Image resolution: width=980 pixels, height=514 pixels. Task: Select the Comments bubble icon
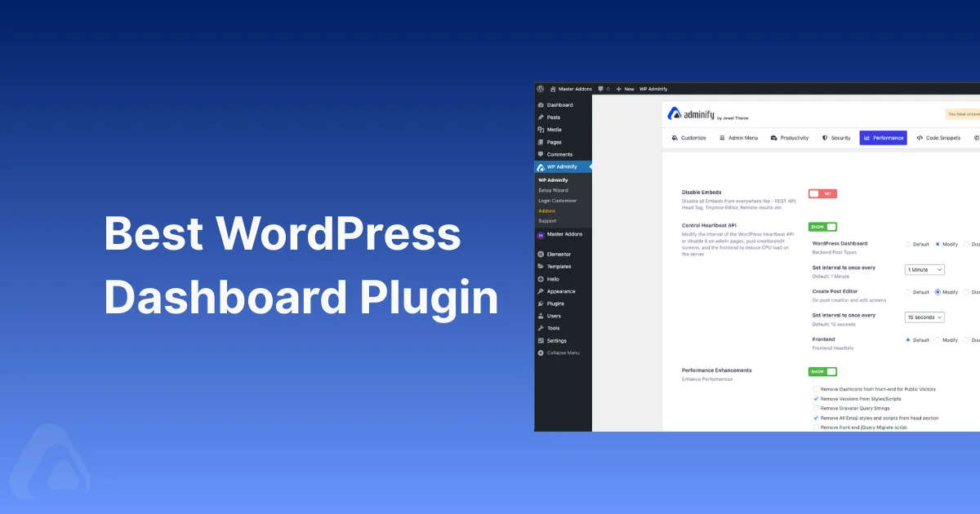click(541, 154)
